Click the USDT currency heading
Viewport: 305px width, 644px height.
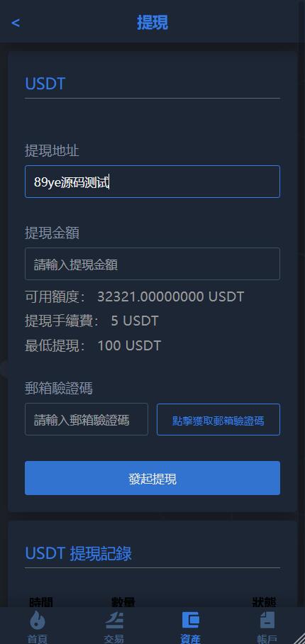45,84
